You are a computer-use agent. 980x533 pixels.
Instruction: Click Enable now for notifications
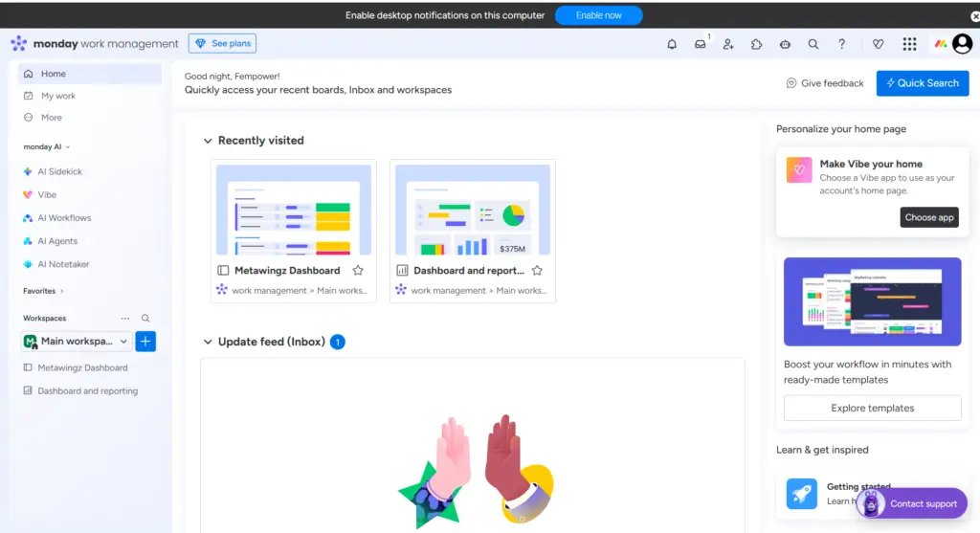(599, 15)
